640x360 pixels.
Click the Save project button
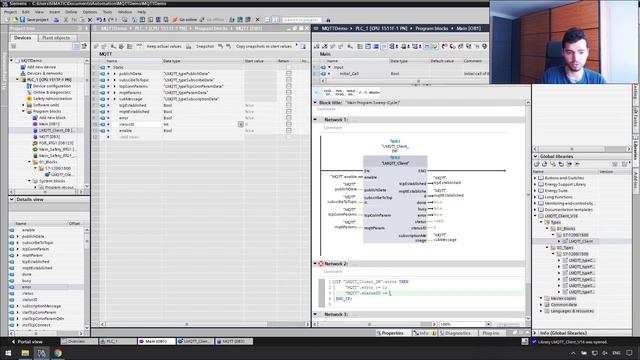coord(34,20)
